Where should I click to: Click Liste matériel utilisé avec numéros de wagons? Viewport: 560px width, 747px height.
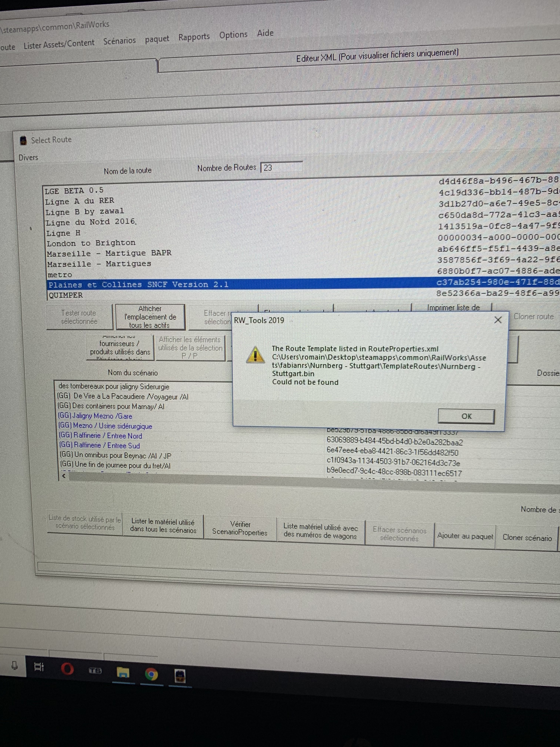tap(320, 531)
